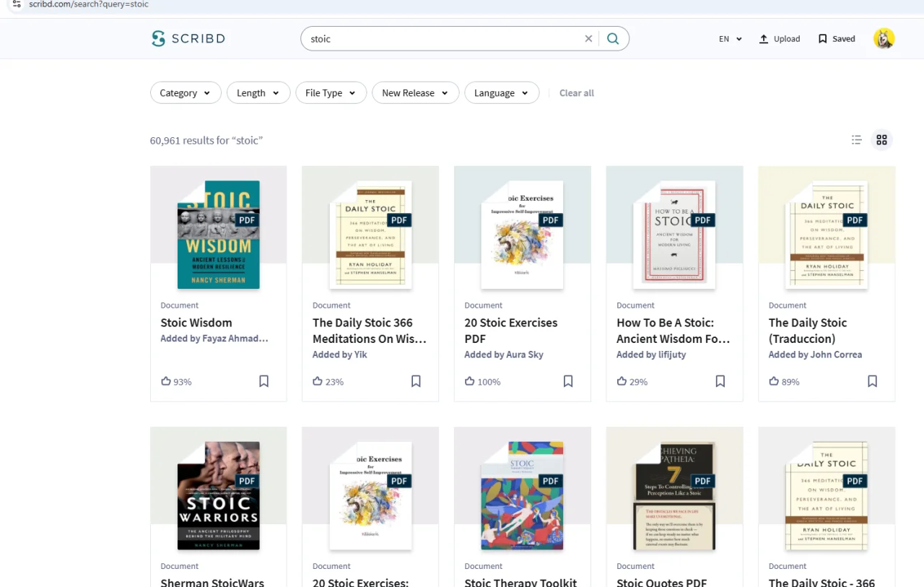Screen dimensions: 924x587
Task: Expand the Category filter dropdown
Action: click(186, 92)
